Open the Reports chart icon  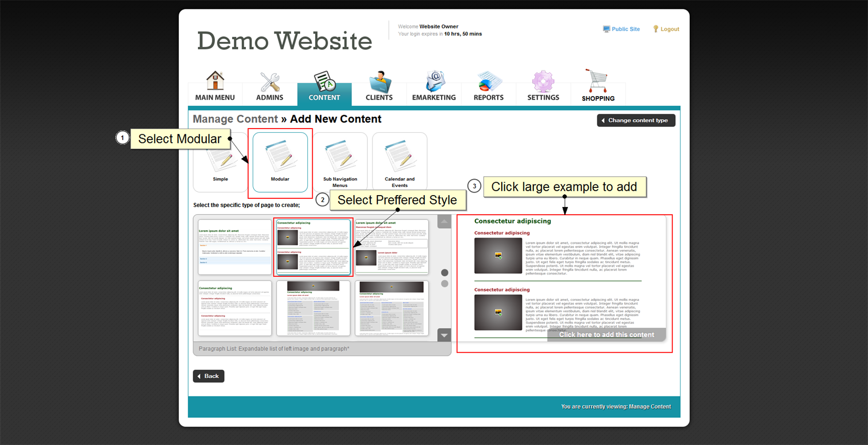(x=489, y=82)
